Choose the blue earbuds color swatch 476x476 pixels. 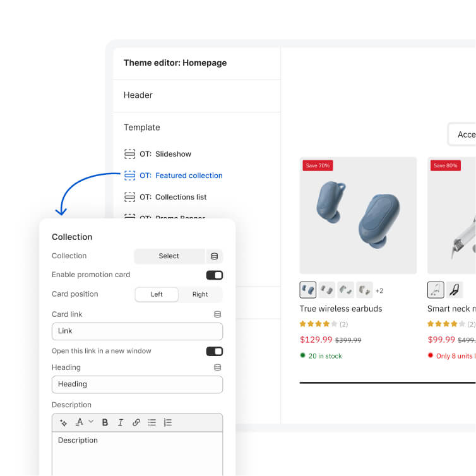tap(308, 290)
